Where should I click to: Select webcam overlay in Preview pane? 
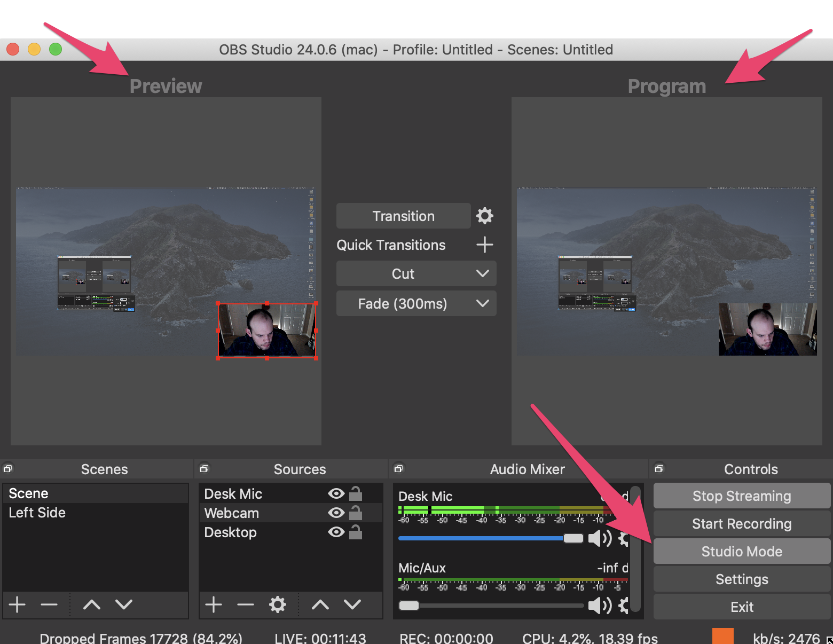(266, 331)
